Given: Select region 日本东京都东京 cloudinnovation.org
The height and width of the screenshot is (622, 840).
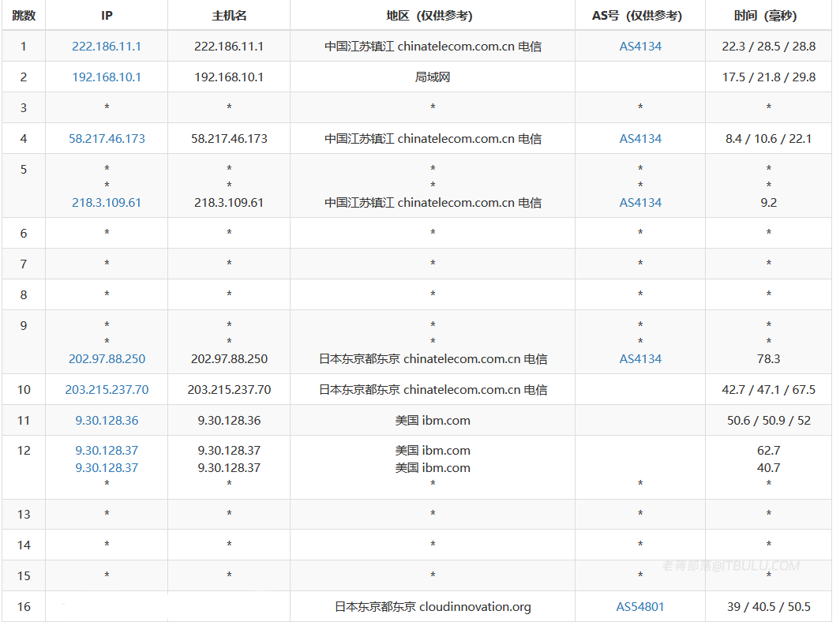Looking at the screenshot, I should tap(433, 606).
